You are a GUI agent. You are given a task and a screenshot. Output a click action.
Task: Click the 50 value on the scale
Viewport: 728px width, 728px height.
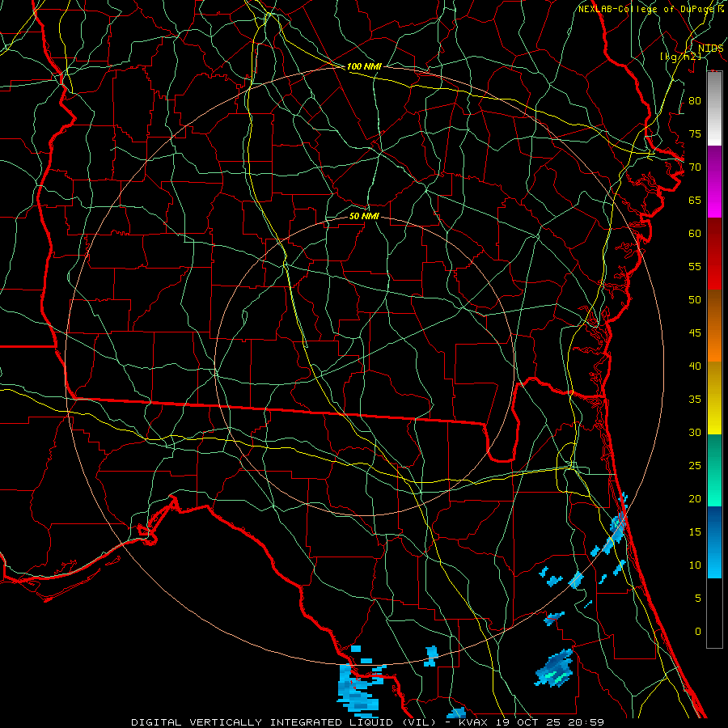pos(695,299)
